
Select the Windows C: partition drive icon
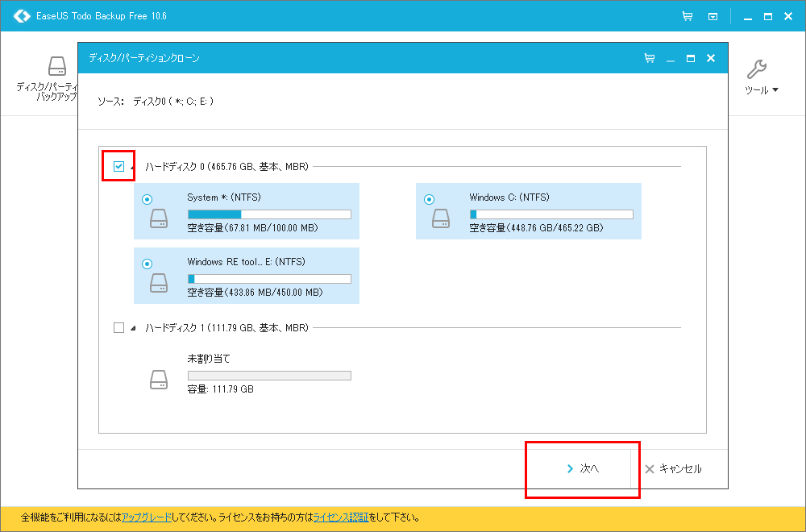[x=441, y=218]
